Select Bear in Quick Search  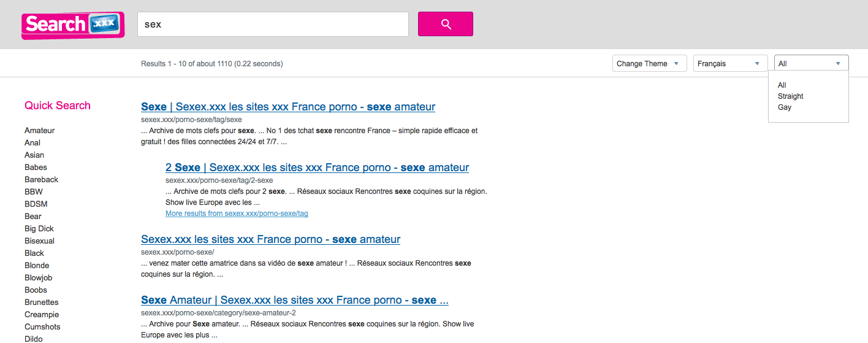tap(33, 217)
